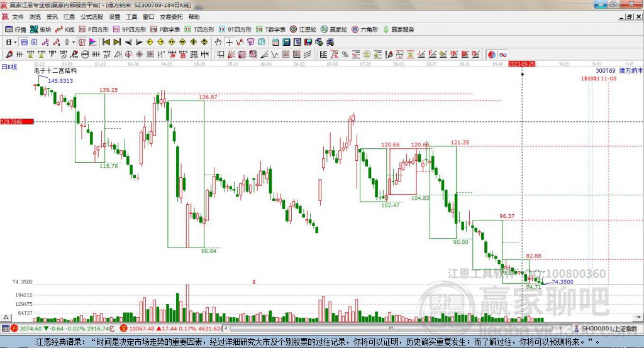Open 赢家服务 with the dollar icon
Viewport: 644px width, 348px height.
pos(398,30)
